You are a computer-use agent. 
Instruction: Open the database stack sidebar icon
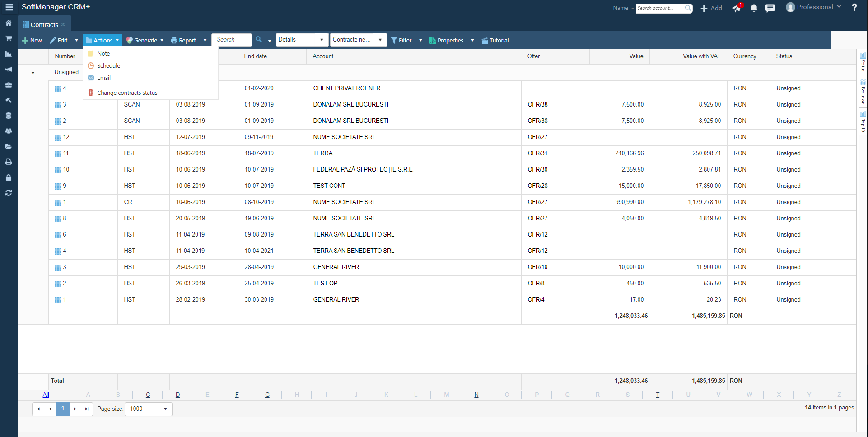pos(9,116)
